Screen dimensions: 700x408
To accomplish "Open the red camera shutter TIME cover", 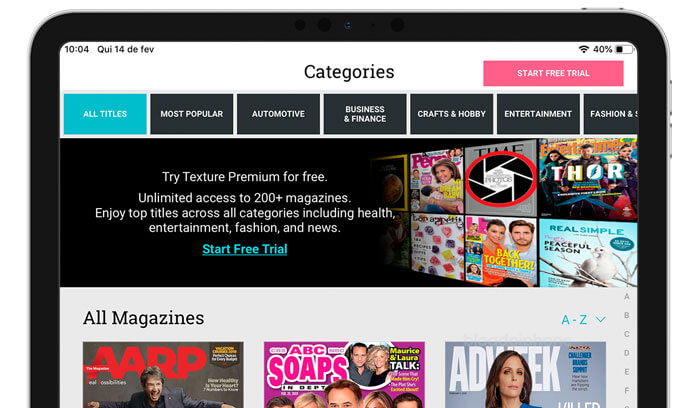I will pyautogui.click(x=500, y=178).
